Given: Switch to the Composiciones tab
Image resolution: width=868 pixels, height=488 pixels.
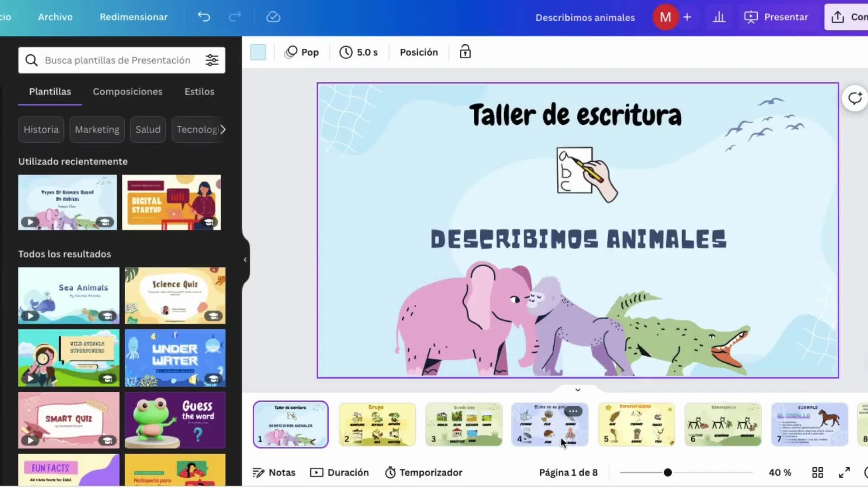Looking at the screenshot, I should pos(127,92).
